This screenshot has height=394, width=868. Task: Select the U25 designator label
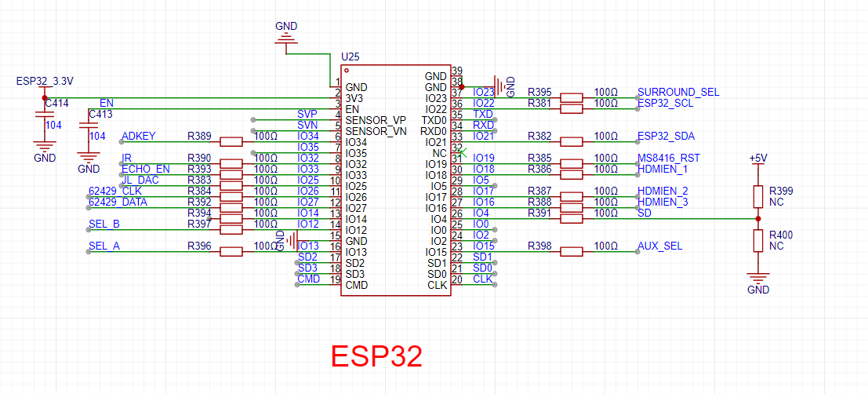point(349,57)
